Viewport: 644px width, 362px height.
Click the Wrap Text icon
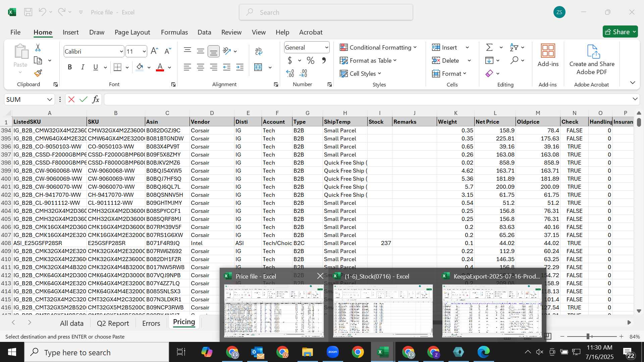point(259,51)
